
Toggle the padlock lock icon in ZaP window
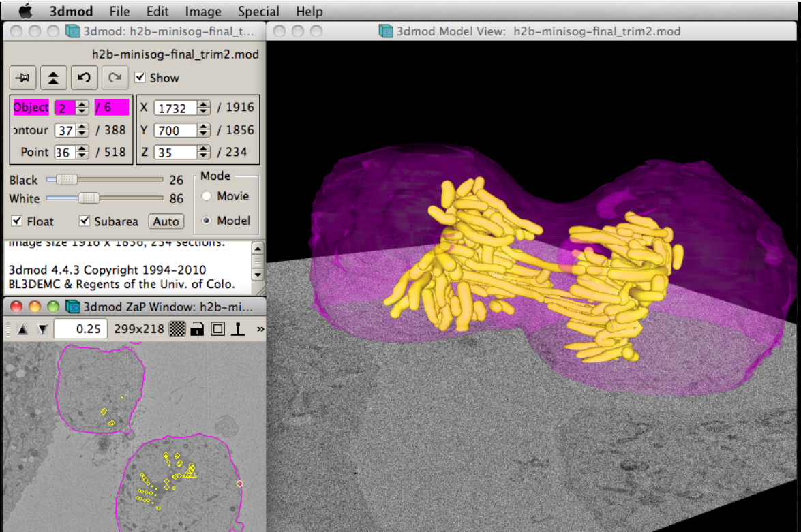point(197,330)
